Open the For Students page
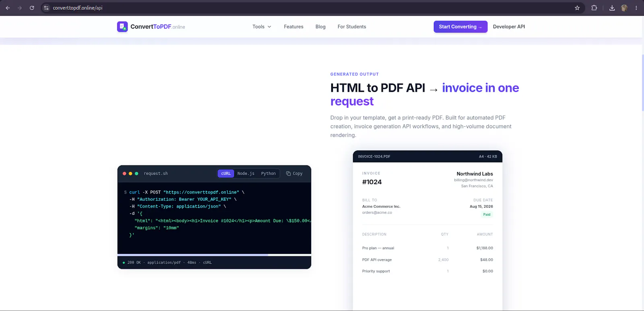The height and width of the screenshot is (311, 644). click(x=352, y=27)
